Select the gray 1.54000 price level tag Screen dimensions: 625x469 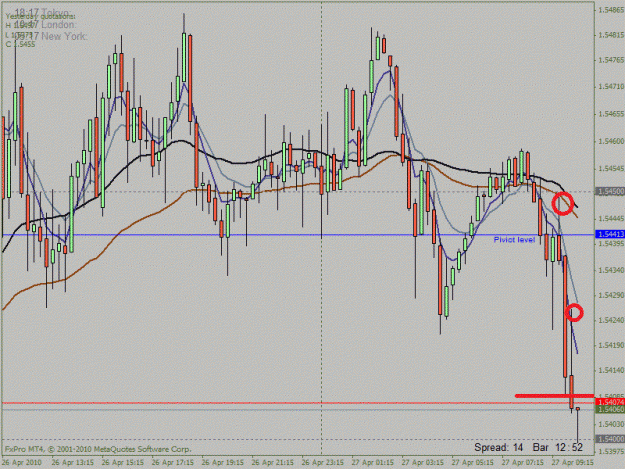click(610, 439)
